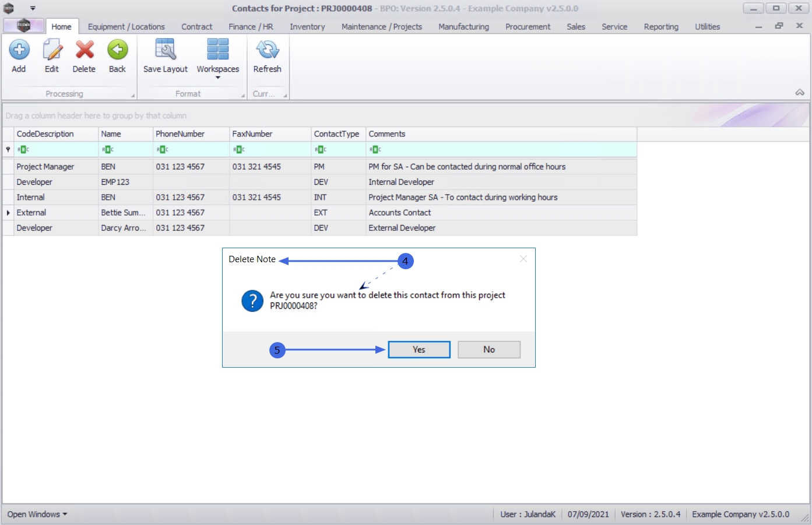This screenshot has width=812, height=525.
Task: Open the Service tab
Action: [614, 27]
